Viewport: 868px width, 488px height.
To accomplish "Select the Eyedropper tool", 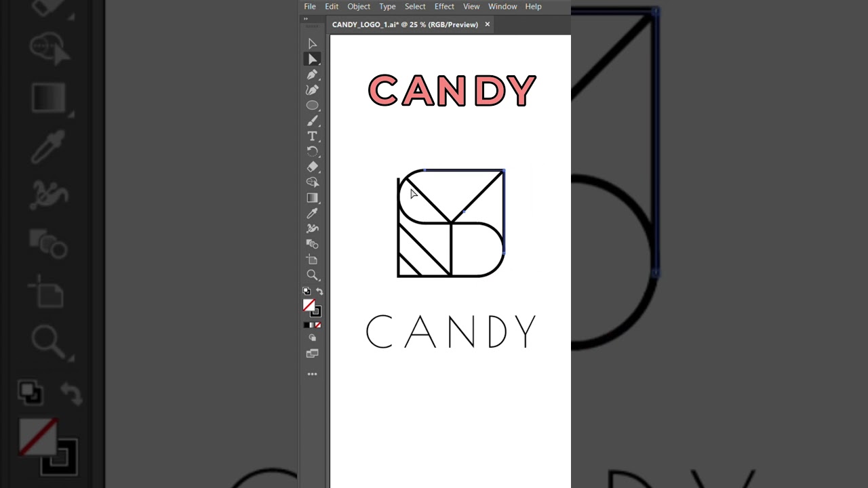I will tap(312, 213).
